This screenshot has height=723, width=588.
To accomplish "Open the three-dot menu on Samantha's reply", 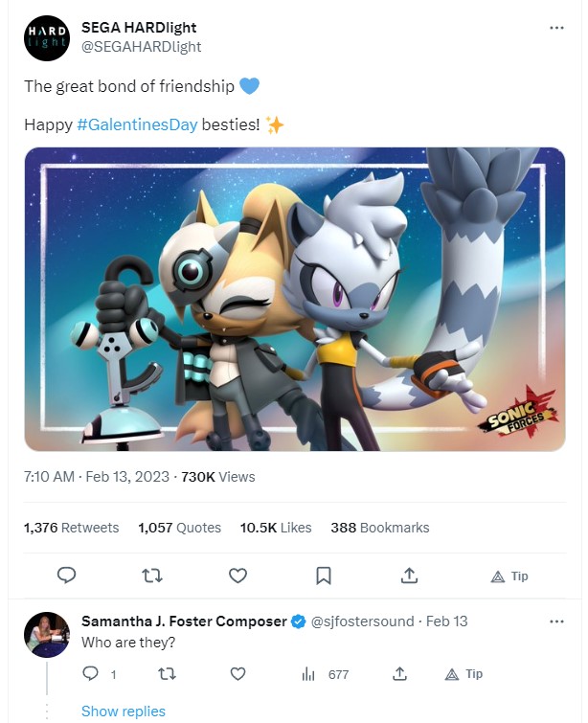I will (x=556, y=621).
